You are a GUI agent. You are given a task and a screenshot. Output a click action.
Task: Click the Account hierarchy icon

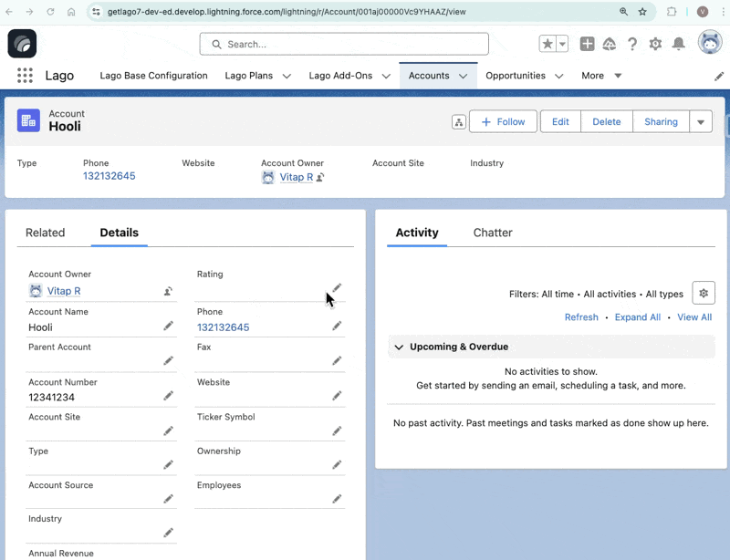(x=459, y=122)
